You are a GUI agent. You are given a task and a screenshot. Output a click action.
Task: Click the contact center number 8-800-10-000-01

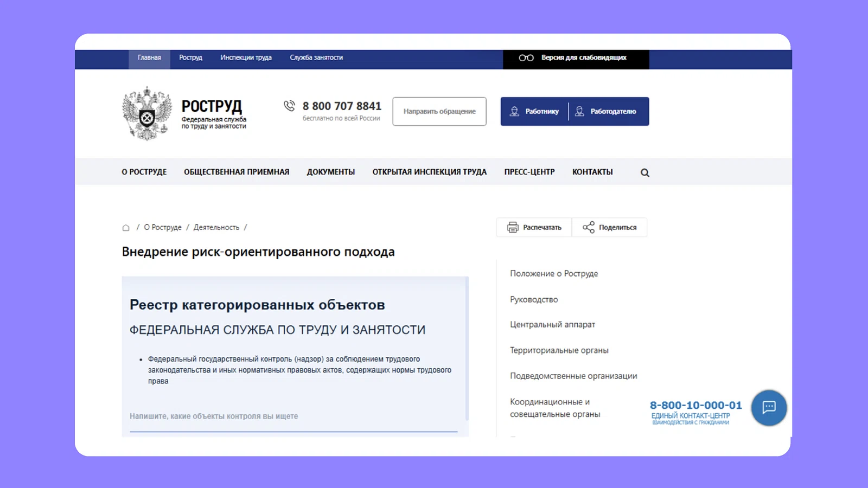pyautogui.click(x=696, y=405)
